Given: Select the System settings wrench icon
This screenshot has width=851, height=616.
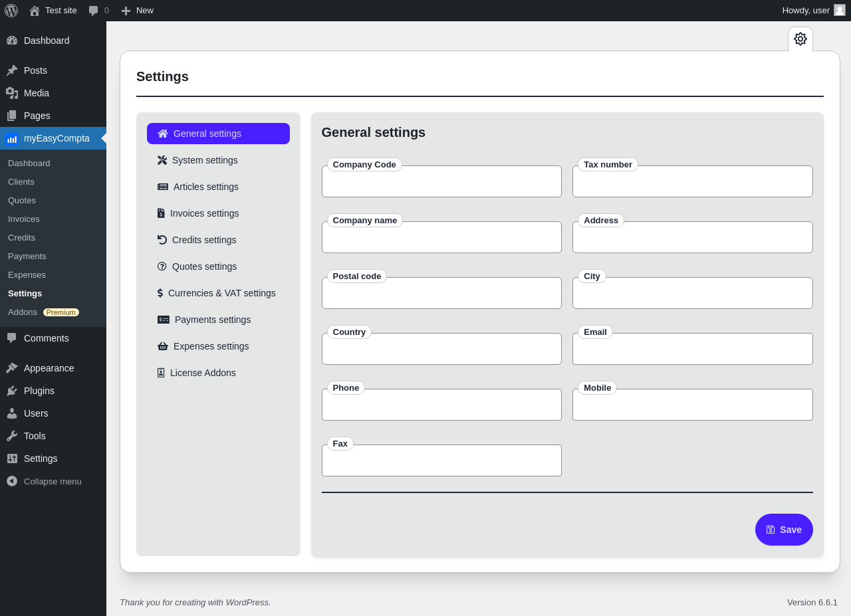Looking at the screenshot, I should coord(162,160).
